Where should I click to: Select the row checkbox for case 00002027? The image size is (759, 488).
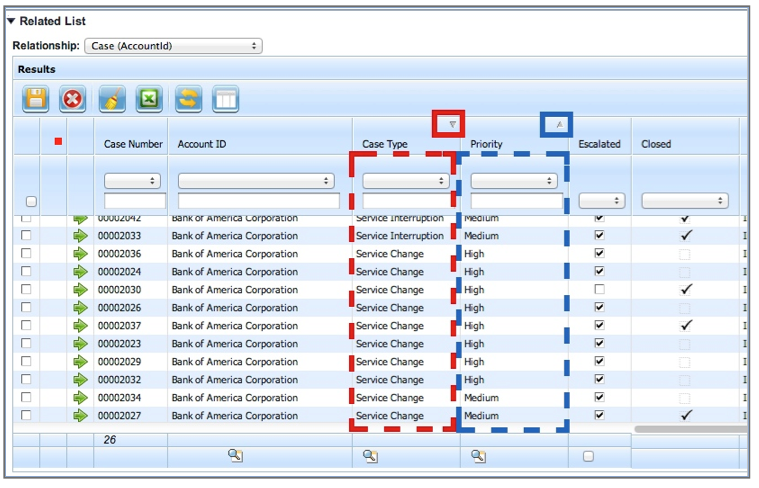click(26, 415)
